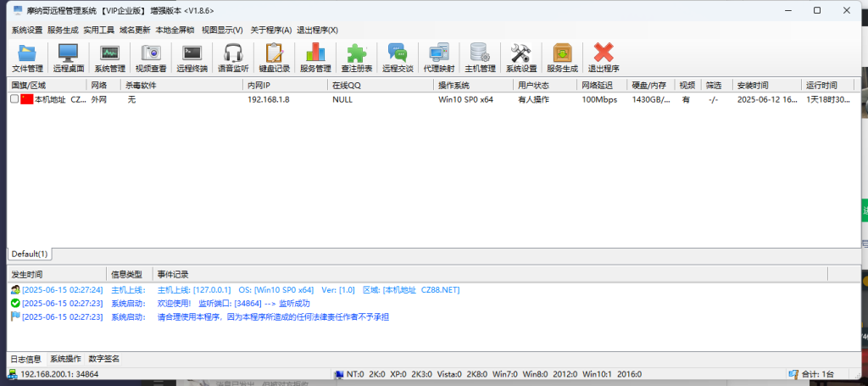The height and width of the screenshot is (386, 868).
Task: Click the 安装时间 column header
Action: point(766,86)
